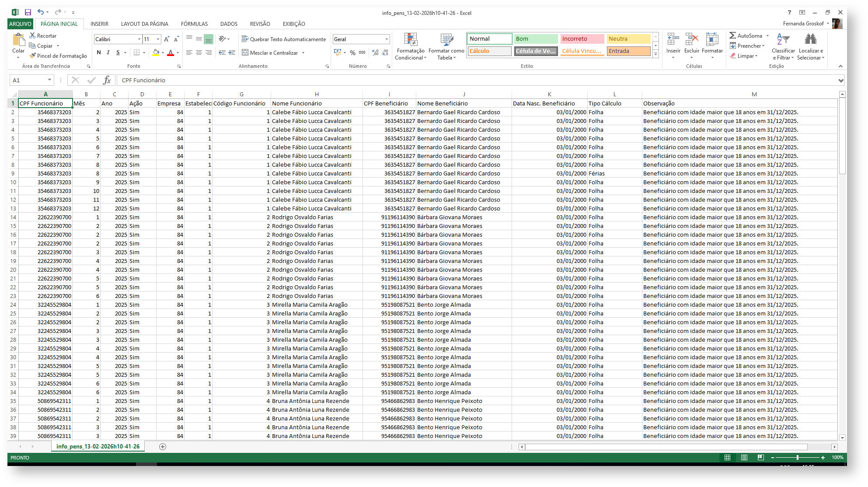This screenshot has height=487, width=868.
Task: Click the Save icon in quick access toolbar
Action: (x=28, y=12)
